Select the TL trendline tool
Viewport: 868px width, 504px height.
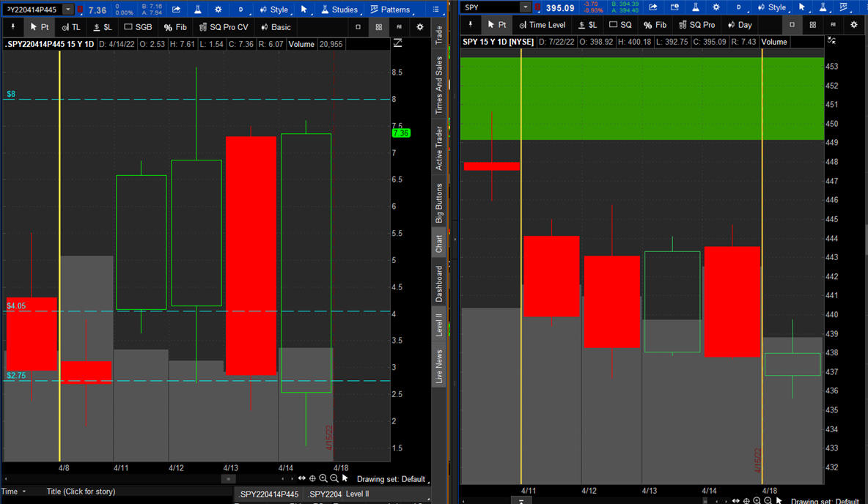coord(71,27)
